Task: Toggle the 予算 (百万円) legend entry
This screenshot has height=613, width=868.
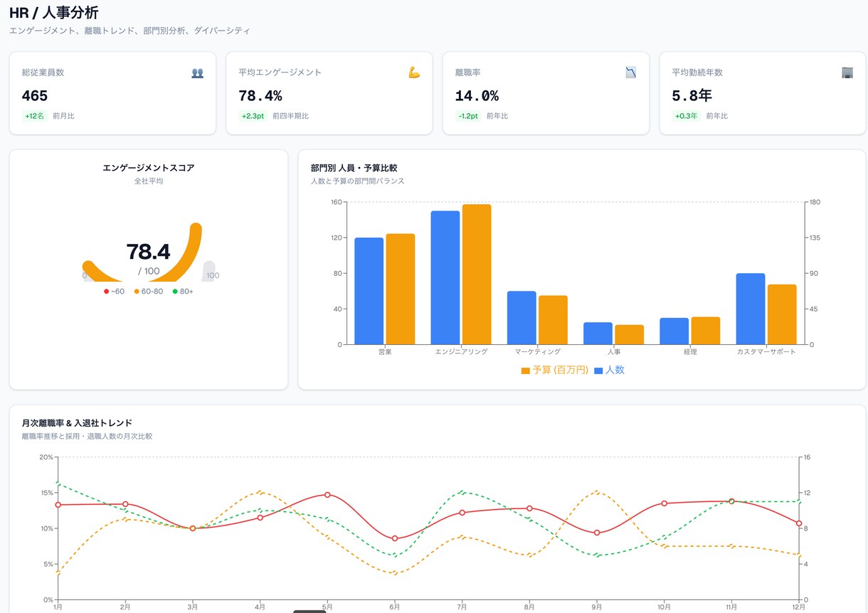Action: pos(555,371)
